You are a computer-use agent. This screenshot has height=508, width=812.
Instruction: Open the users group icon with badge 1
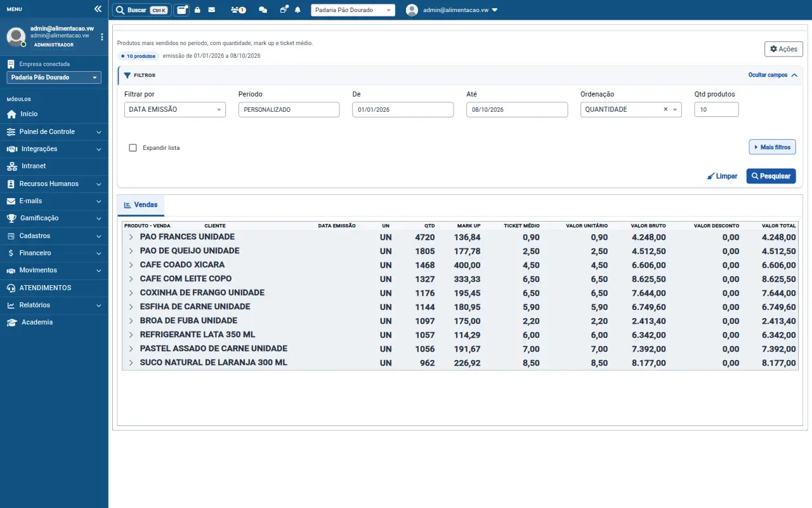pos(238,10)
